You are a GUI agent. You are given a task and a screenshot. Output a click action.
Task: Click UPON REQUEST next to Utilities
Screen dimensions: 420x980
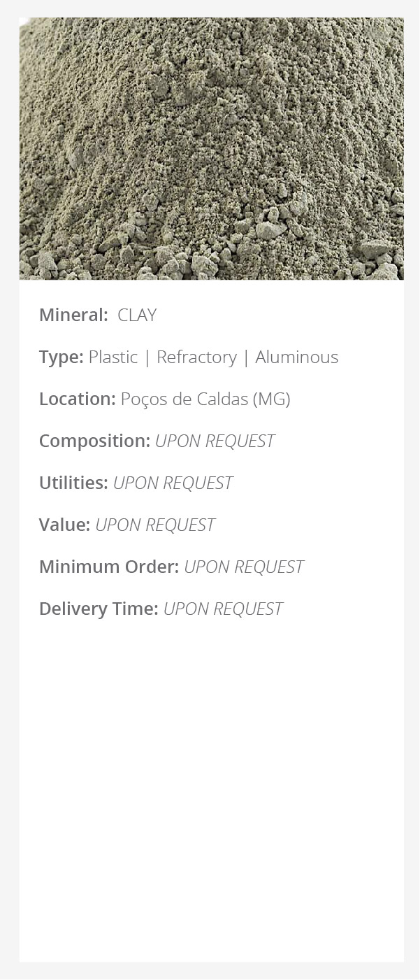click(173, 483)
